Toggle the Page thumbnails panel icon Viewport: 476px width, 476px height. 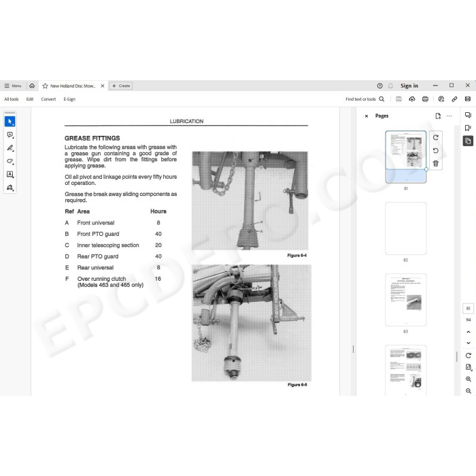[x=468, y=141]
